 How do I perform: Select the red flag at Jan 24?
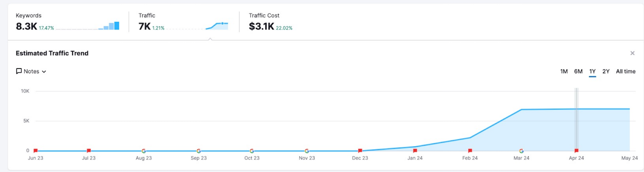pos(415,151)
